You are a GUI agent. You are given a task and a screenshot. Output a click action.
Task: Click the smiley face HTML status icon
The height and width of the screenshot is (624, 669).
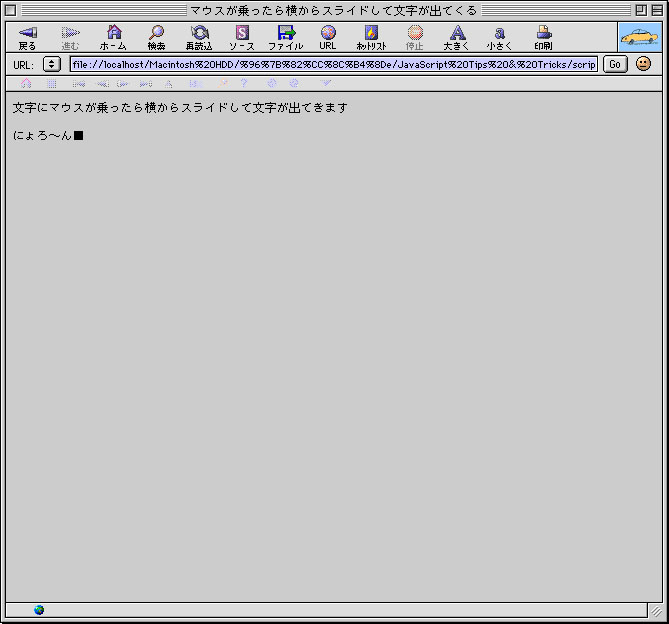(x=643, y=64)
